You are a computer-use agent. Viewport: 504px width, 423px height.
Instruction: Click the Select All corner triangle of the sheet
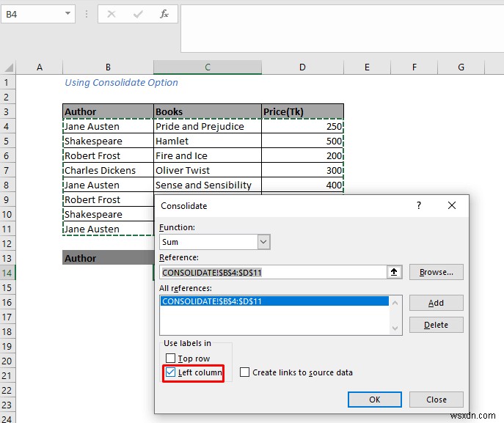point(9,67)
